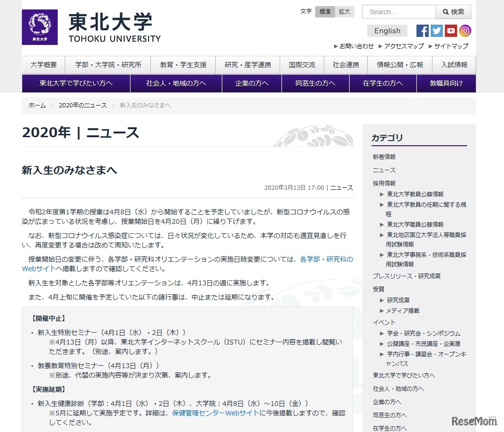Select 同窓生の方へ purple tab

(315, 84)
